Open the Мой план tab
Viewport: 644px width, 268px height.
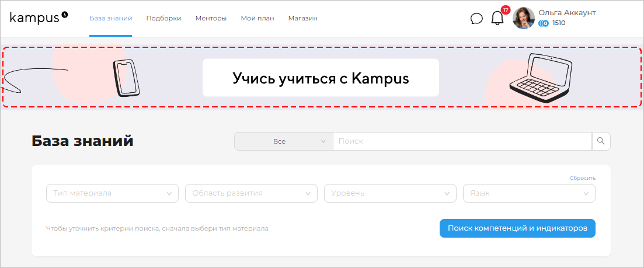257,18
